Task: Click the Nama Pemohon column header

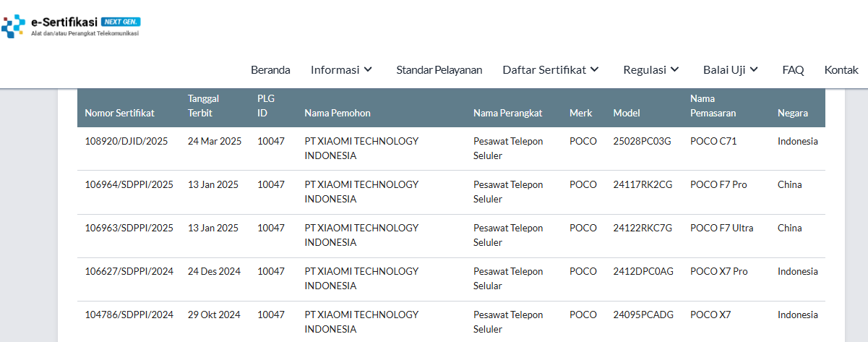Action: 338,113
